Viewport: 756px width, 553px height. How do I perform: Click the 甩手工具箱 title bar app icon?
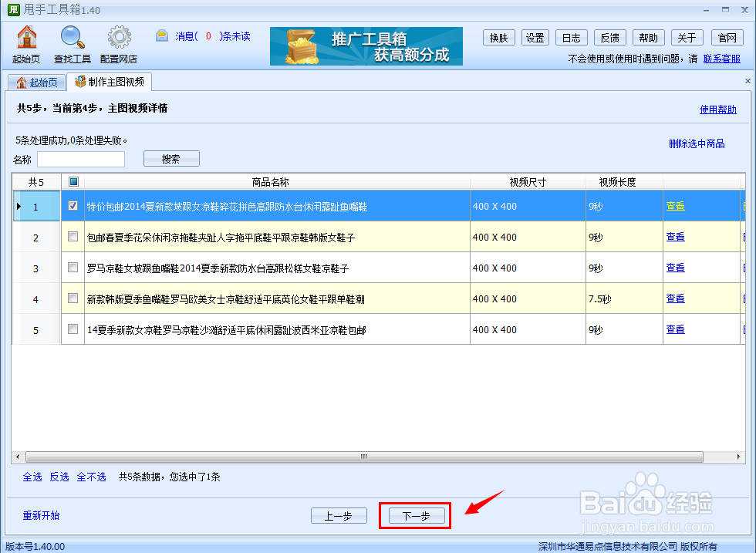14,10
